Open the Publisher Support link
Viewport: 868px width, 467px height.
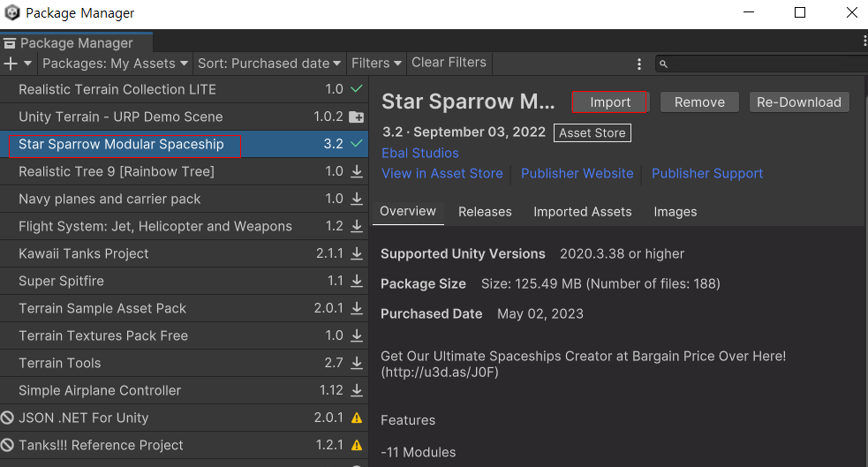click(x=707, y=174)
